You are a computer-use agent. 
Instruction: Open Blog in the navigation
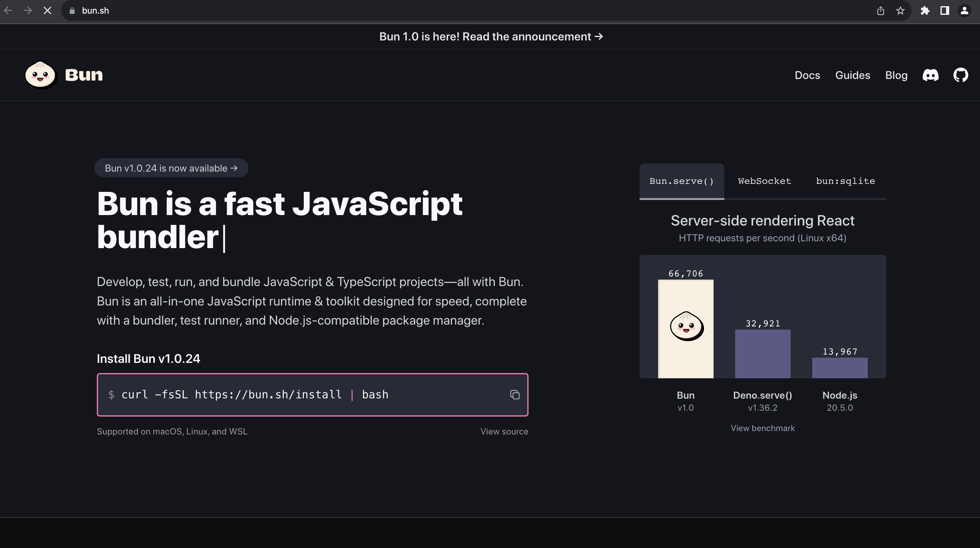click(896, 75)
